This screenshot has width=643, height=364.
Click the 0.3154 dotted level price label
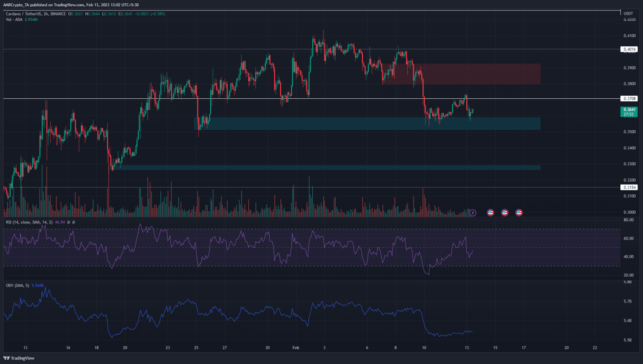coord(629,187)
